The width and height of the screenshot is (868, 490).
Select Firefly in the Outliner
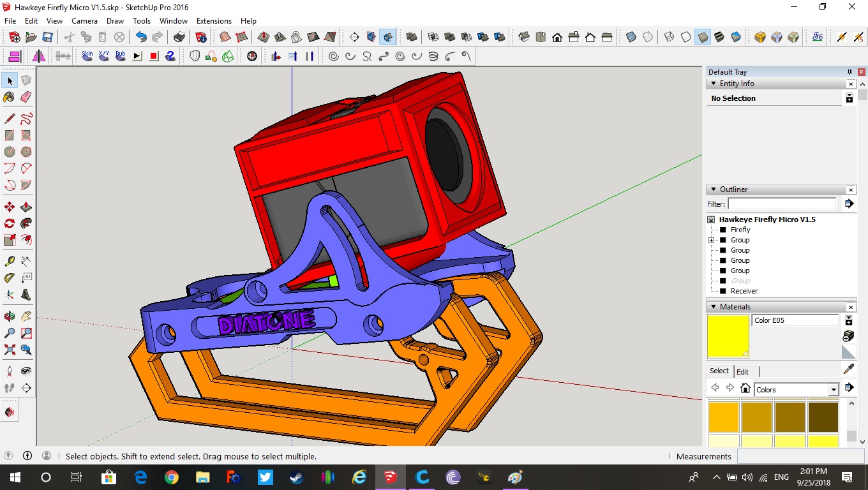point(740,230)
